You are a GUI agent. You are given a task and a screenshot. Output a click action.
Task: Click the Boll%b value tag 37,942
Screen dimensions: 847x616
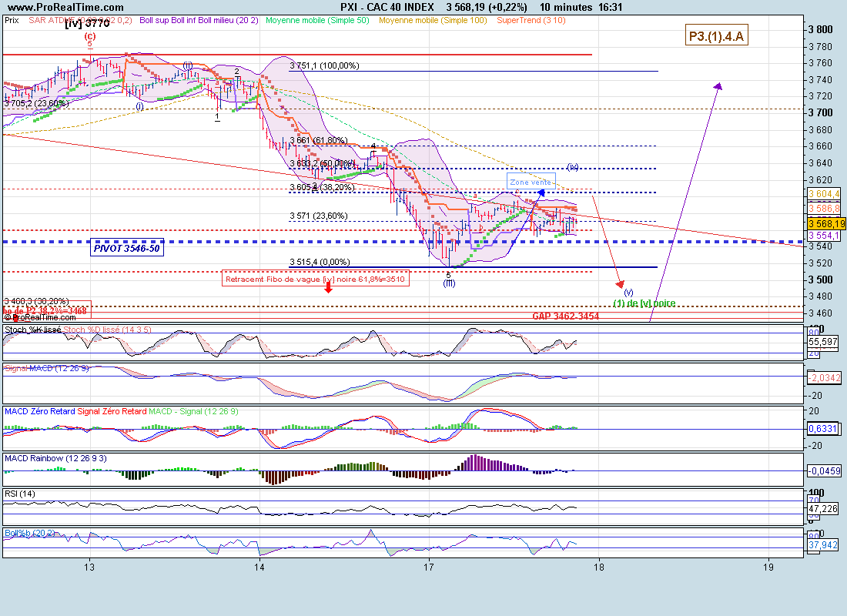(x=822, y=545)
